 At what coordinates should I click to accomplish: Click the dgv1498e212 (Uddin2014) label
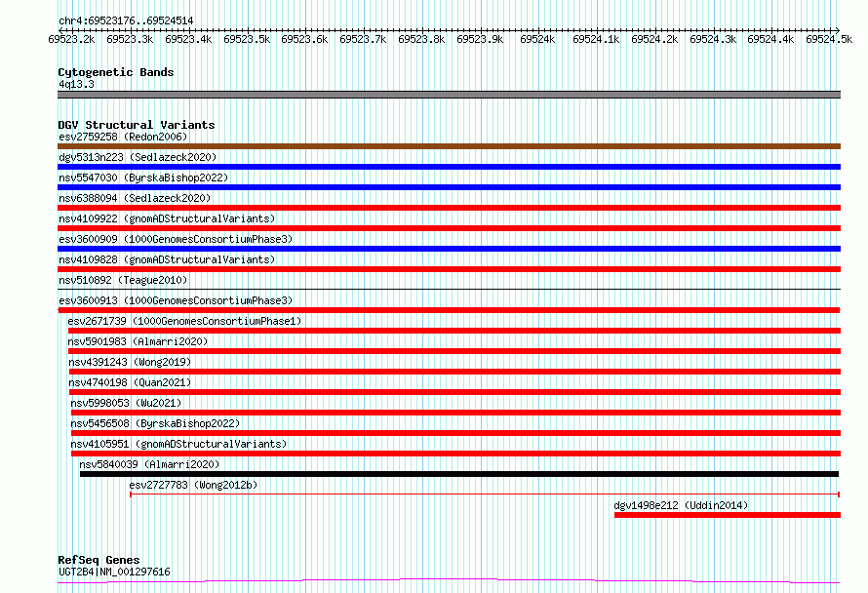coord(681,505)
